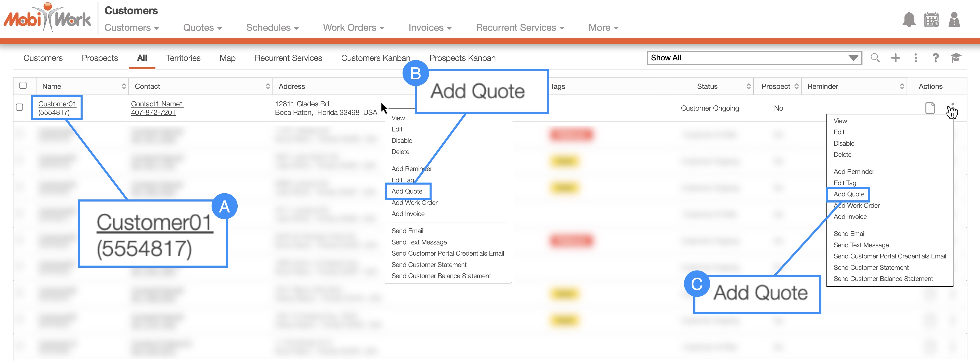This screenshot has width=980, height=361.
Task: Tick the Customer01 row checkbox
Action: [x=19, y=107]
